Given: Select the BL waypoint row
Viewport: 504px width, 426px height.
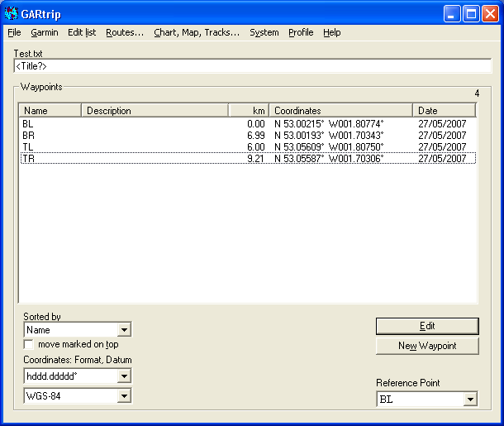Looking at the screenshot, I should tap(248, 124).
